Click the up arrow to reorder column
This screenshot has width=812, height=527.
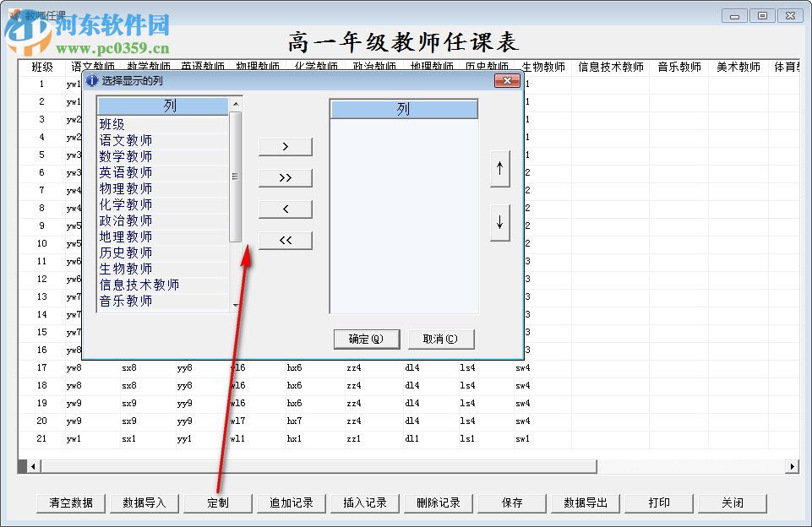499,168
